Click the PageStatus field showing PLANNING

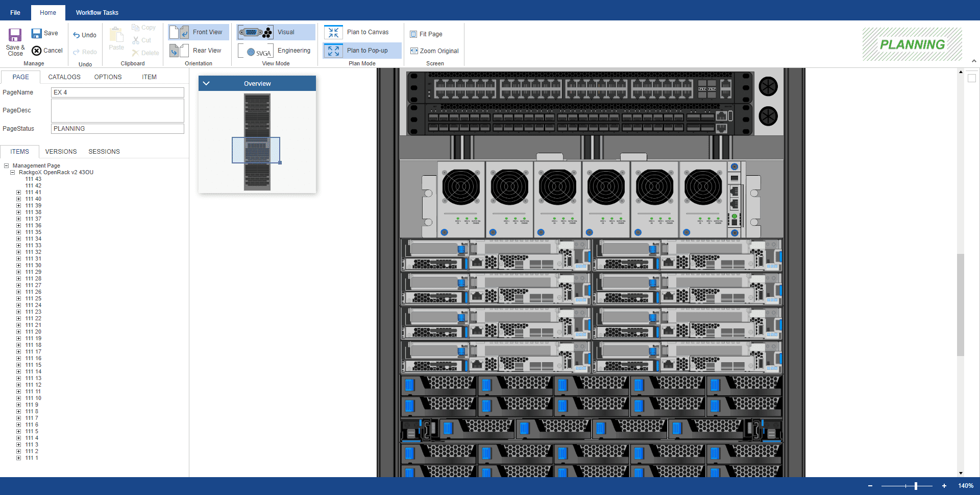[x=117, y=129]
